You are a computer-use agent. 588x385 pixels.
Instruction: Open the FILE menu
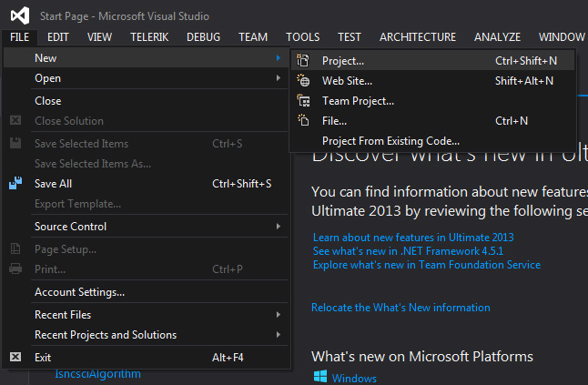click(19, 37)
